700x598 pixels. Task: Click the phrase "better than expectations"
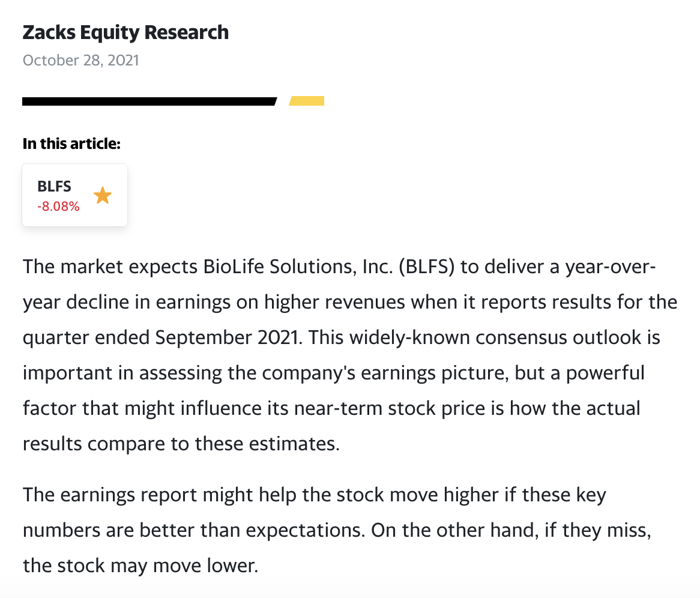pos(253,531)
